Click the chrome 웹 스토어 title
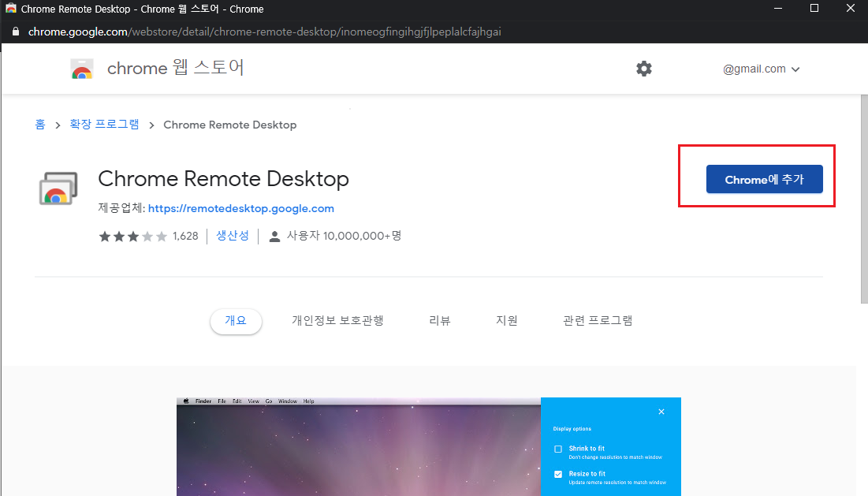The width and height of the screenshot is (868, 496). (x=176, y=68)
